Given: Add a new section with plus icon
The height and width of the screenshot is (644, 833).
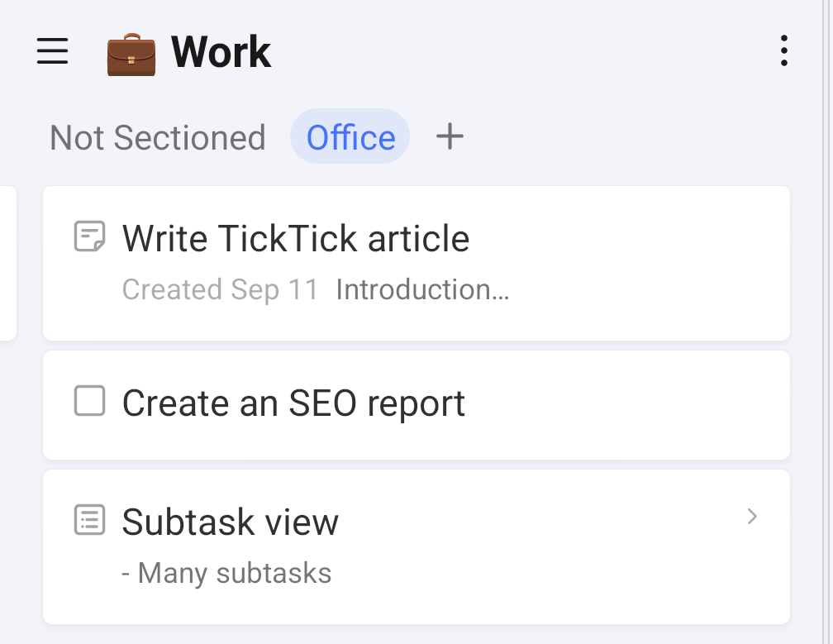Looking at the screenshot, I should [450, 136].
